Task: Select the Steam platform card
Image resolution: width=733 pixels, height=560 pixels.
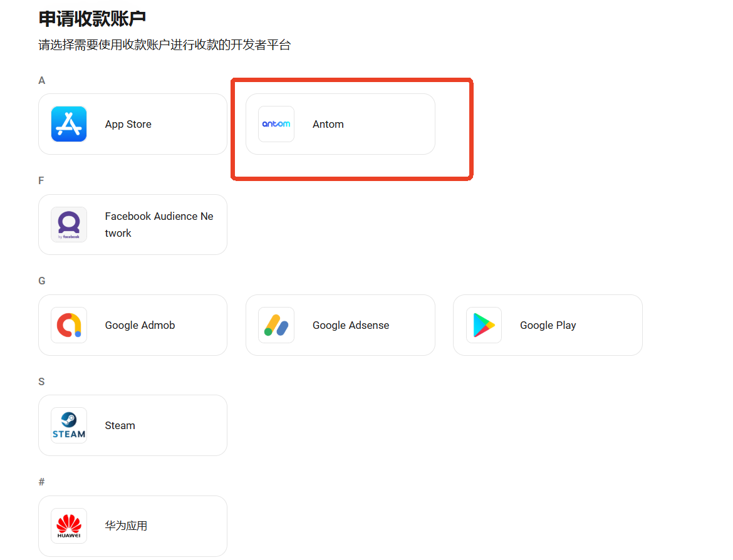Action: pos(133,425)
